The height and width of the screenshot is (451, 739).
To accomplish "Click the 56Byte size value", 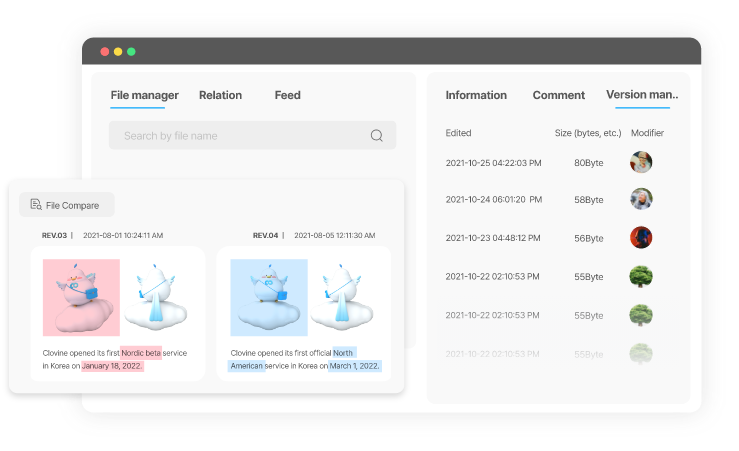I will point(589,238).
